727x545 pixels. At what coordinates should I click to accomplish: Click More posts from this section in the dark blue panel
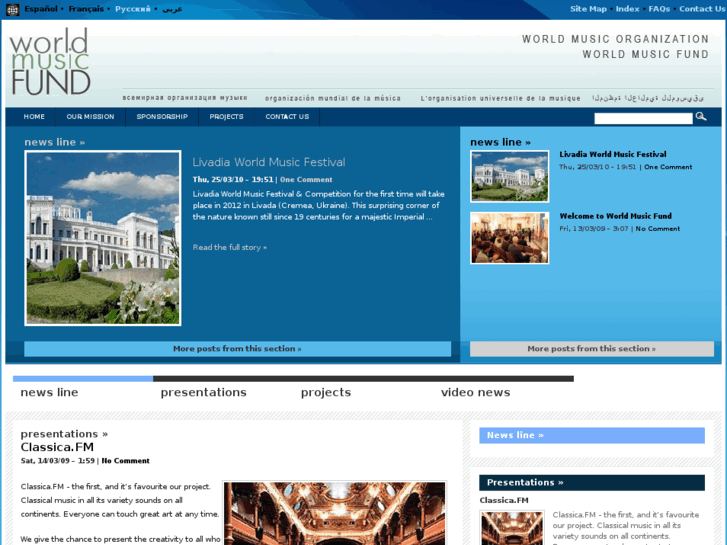[237, 349]
